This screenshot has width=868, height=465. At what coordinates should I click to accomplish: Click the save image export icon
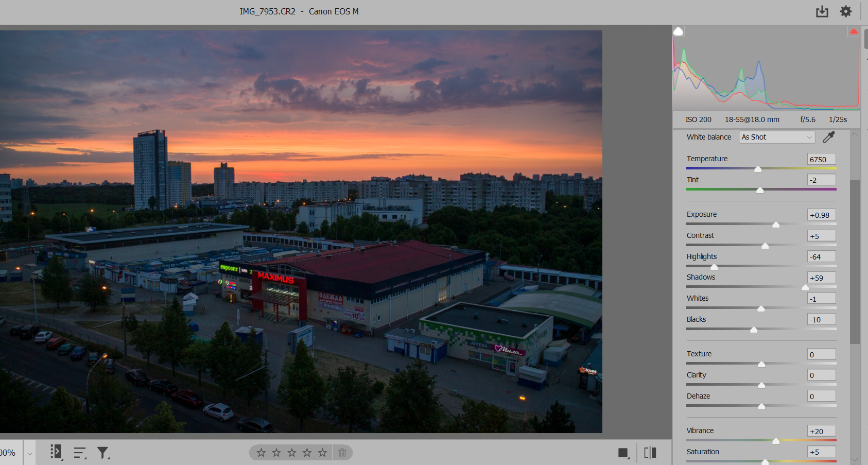(822, 11)
